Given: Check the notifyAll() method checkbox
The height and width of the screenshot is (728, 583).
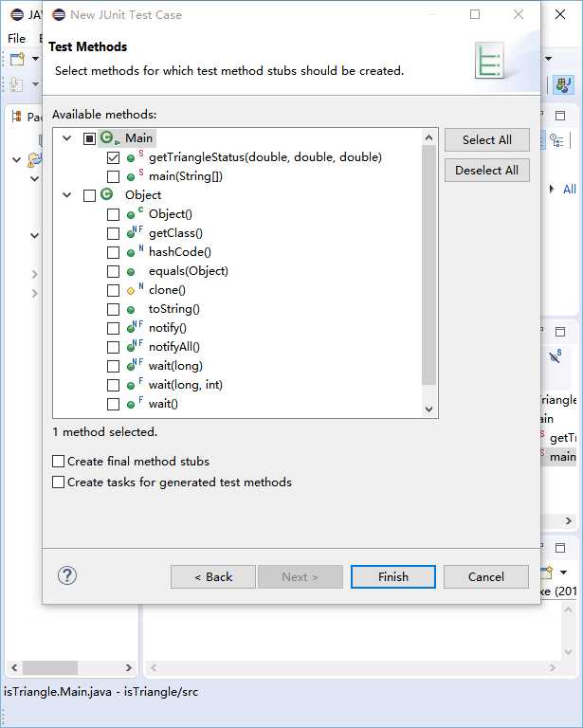Looking at the screenshot, I should (x=113, y=347).
